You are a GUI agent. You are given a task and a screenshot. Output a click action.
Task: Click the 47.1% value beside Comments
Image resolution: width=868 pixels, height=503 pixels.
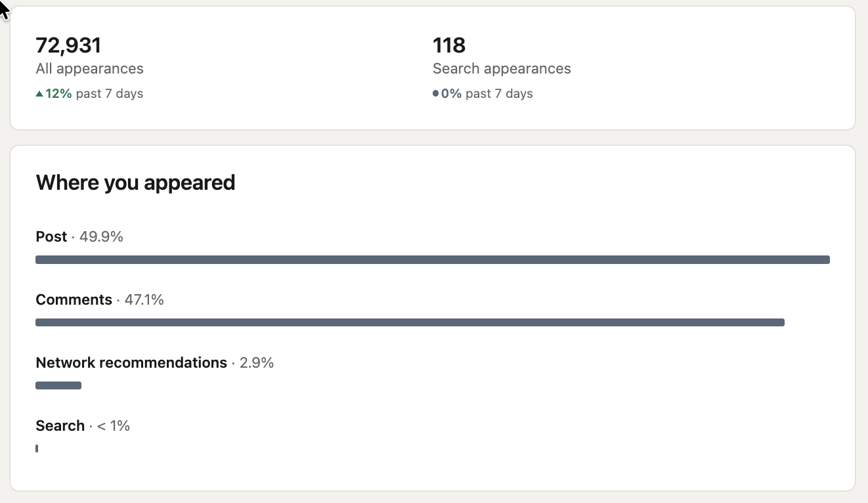click(144, 300)
